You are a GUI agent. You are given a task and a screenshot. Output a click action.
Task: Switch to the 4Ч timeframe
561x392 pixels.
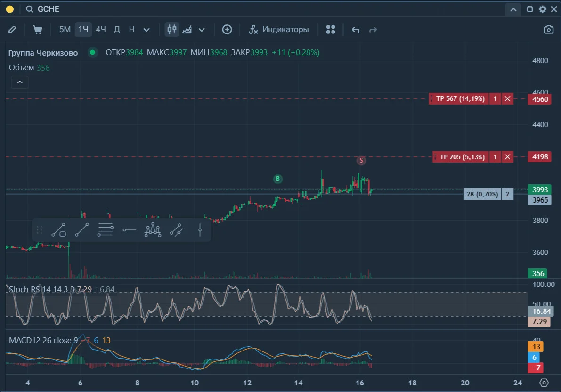tap(101, 29)
